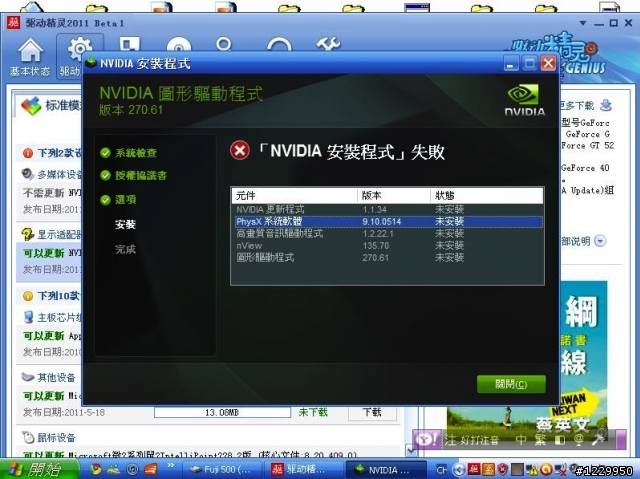This screenshot has width=640, height=479.
Task: Click the 狀態 column header
Action: pyautogui.click(x=487, y=196)
